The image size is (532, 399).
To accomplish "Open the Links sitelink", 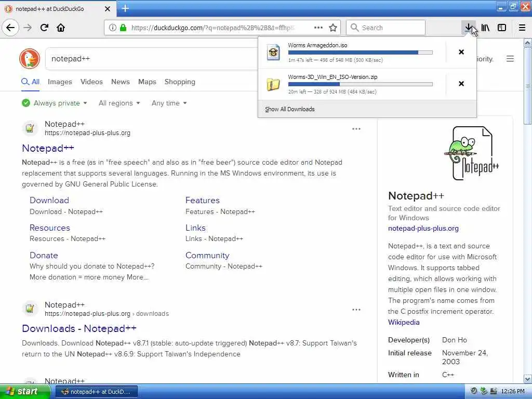I will tap(195, 228).
